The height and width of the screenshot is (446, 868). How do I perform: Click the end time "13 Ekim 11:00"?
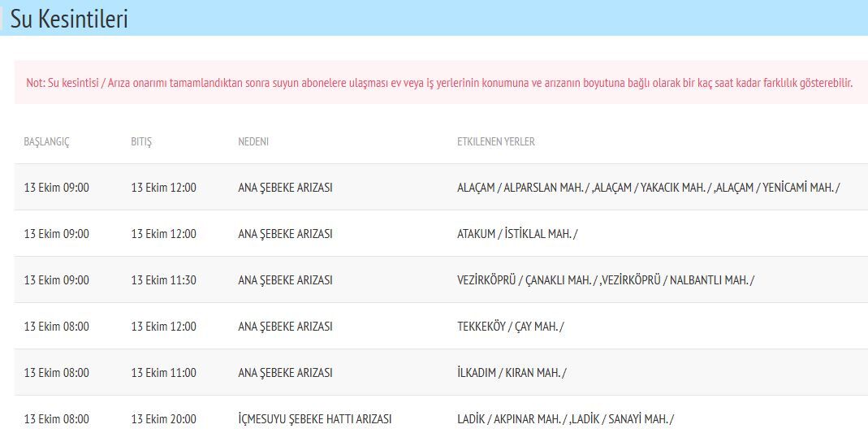tap(164, 373)
